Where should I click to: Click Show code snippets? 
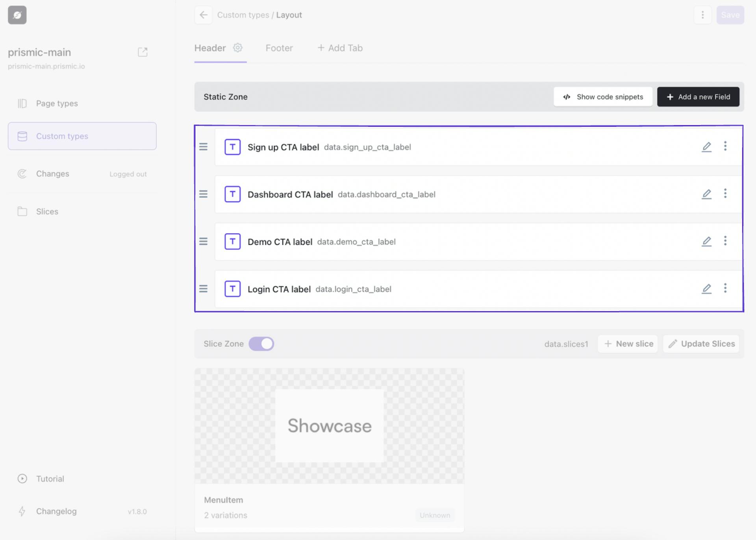pos(603,96)
